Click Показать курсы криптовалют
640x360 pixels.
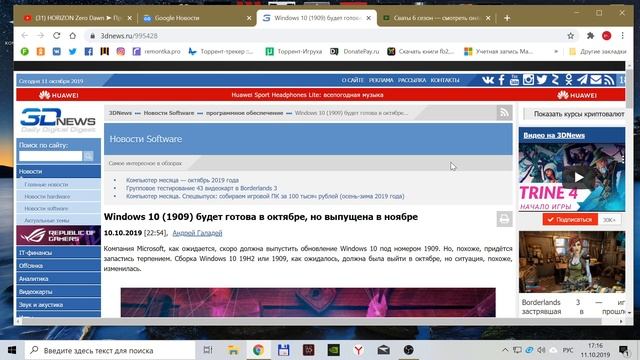(579, 114)
